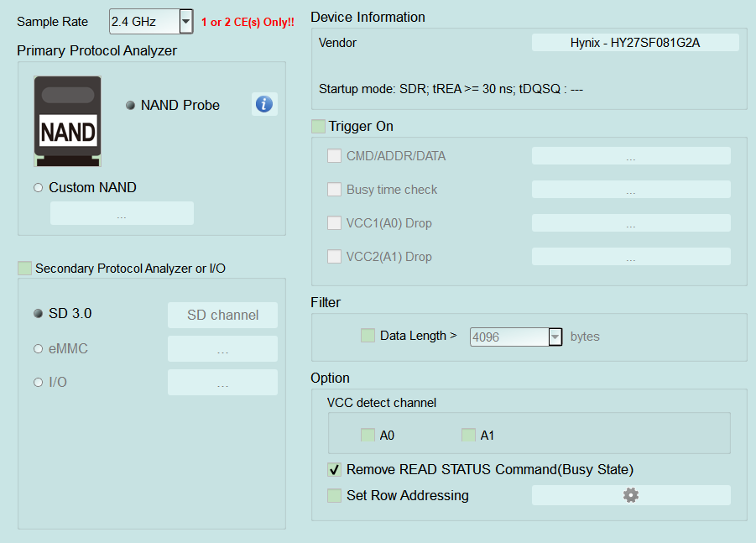The height and width of the screenshot is (543, 756).
Task: Open VCC2(A1) Drop settings button
Action: [631, 256]
